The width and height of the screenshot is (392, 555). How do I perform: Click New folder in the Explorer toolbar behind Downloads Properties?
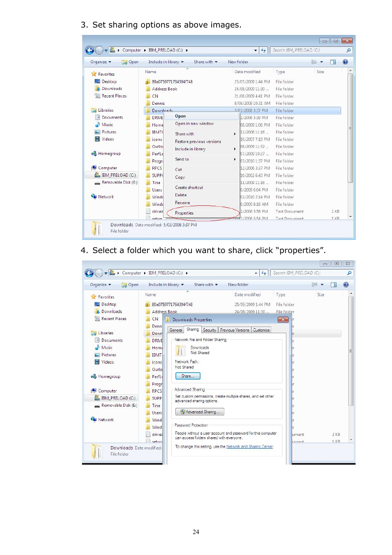point(238,285)
